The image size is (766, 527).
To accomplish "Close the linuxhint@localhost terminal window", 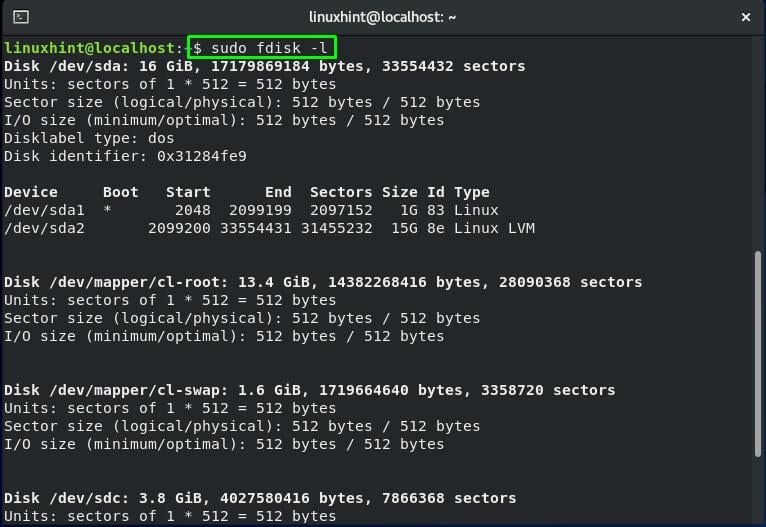I will click(745, 18).
